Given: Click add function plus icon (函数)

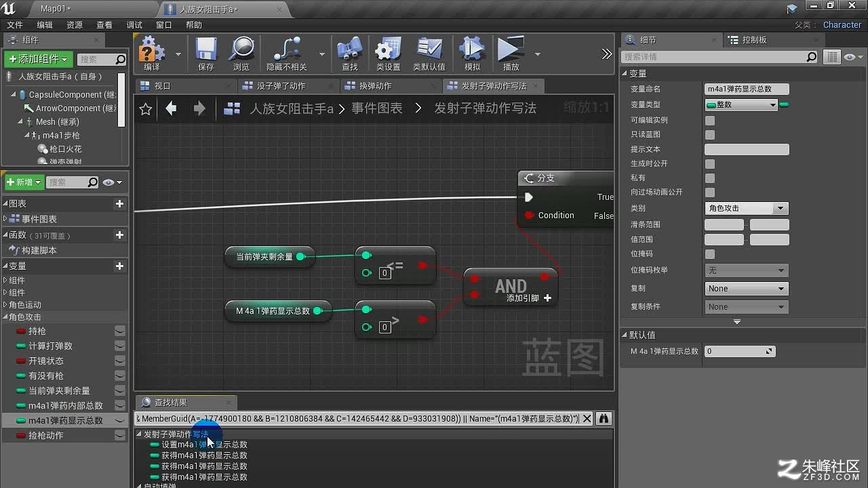Looking at the screenshot, I should tap(119, 235).
